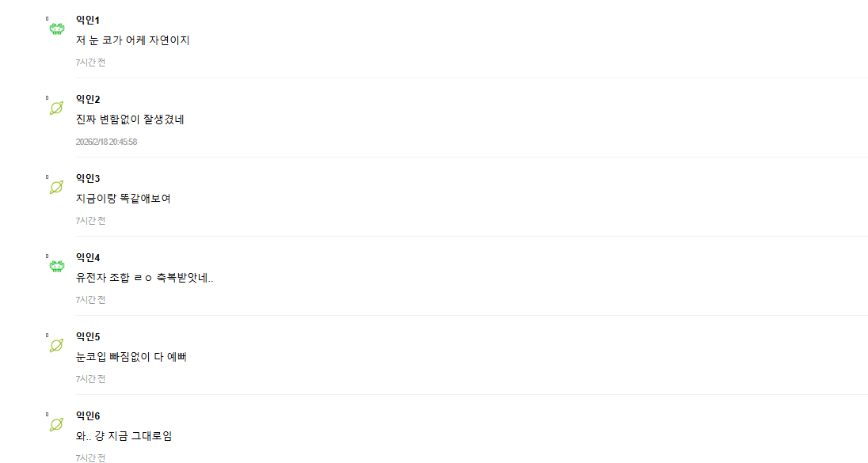This screenshot has height=463, width=868.
Task: Click the comment text '진짜 변함없이 잘생겼네'
Action: (130, 120)
